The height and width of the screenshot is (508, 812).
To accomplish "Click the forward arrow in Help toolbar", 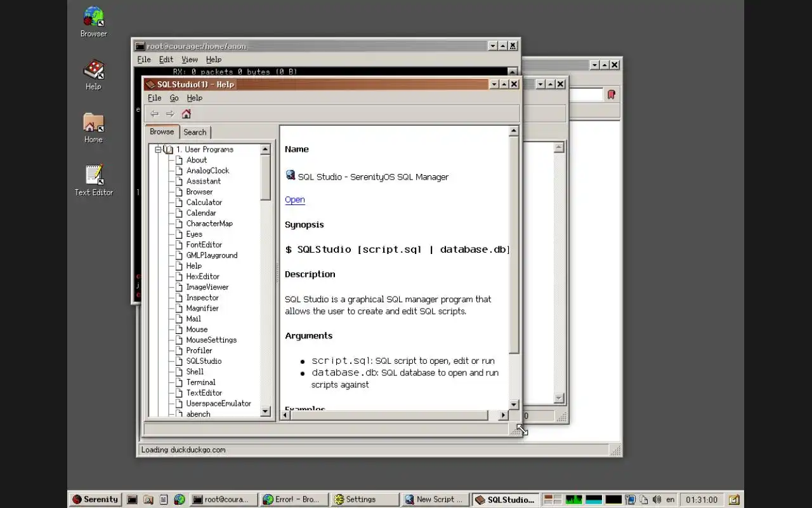I will 170,114.
